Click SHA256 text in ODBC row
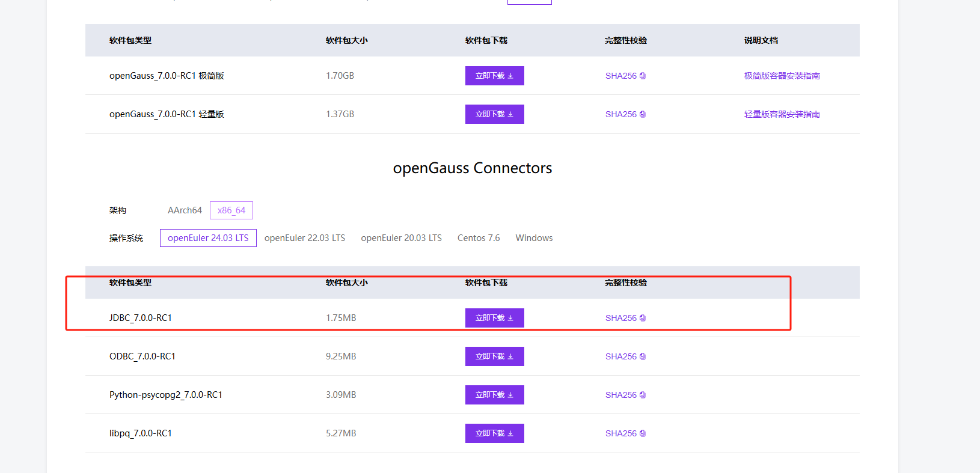This screenshot has width=980, height=473. tap(620, 356)
